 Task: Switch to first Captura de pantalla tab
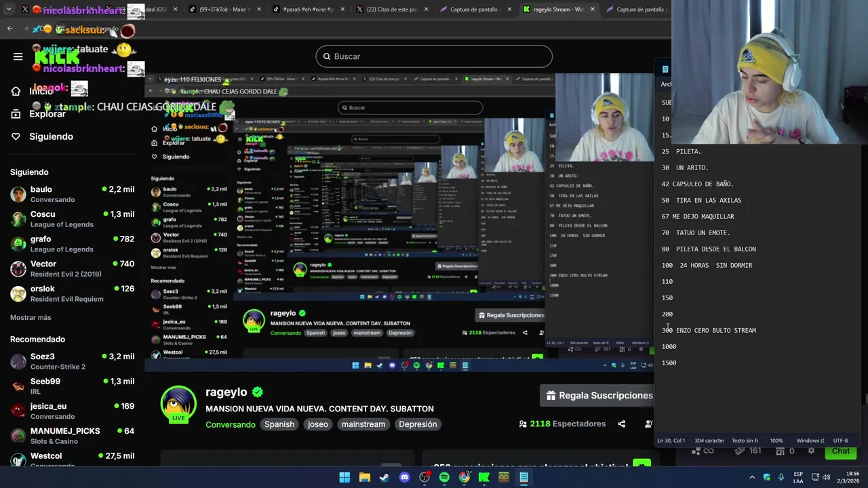pos(475,9)
